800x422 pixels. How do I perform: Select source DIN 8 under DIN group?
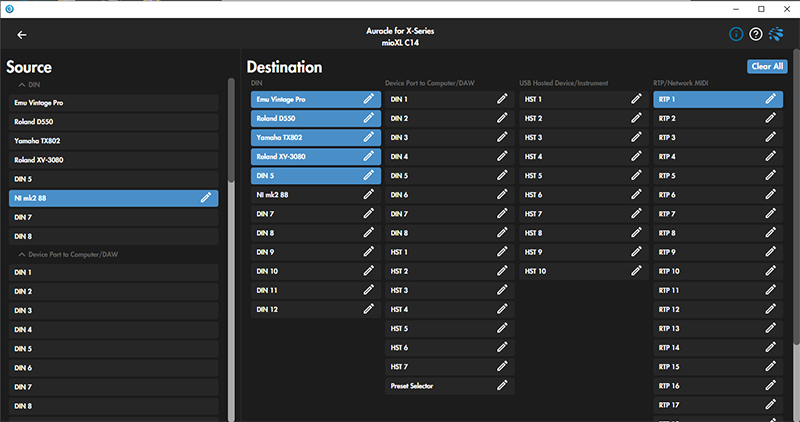(x=113, y=236)
